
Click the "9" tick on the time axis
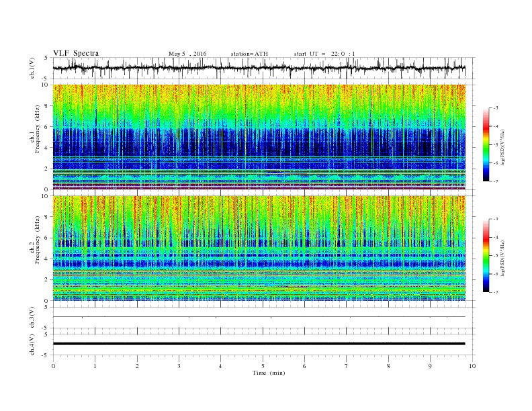[x=430, y=366]
